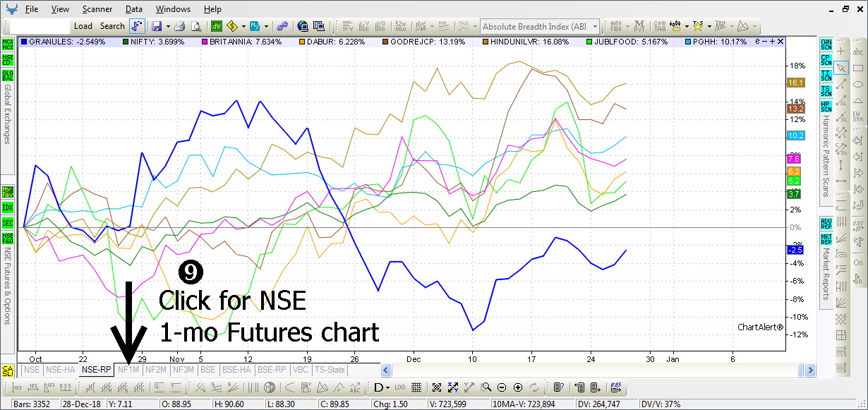This screenshot has height=410, width=868.
Task: Click the magnifier zoom tool icon
Action: [486, 387]
